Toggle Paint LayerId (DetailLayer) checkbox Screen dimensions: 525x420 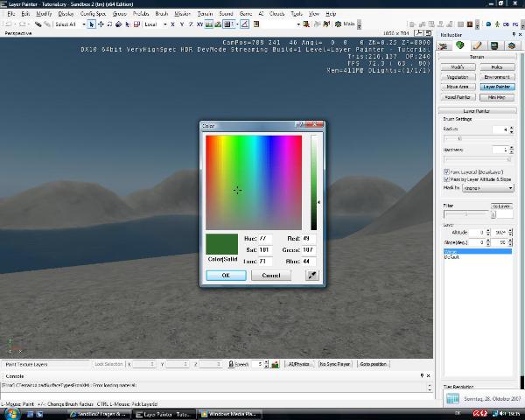point(447,172)
